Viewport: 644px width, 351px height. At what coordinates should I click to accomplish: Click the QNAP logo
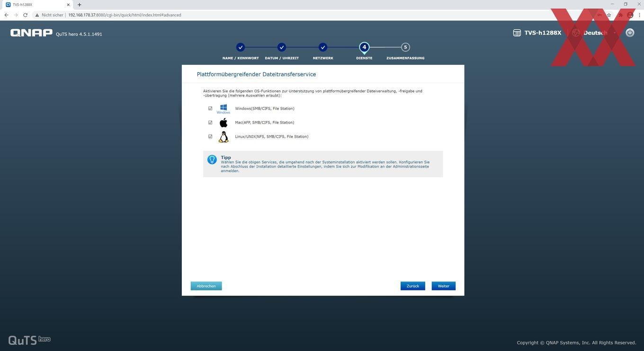31,33
